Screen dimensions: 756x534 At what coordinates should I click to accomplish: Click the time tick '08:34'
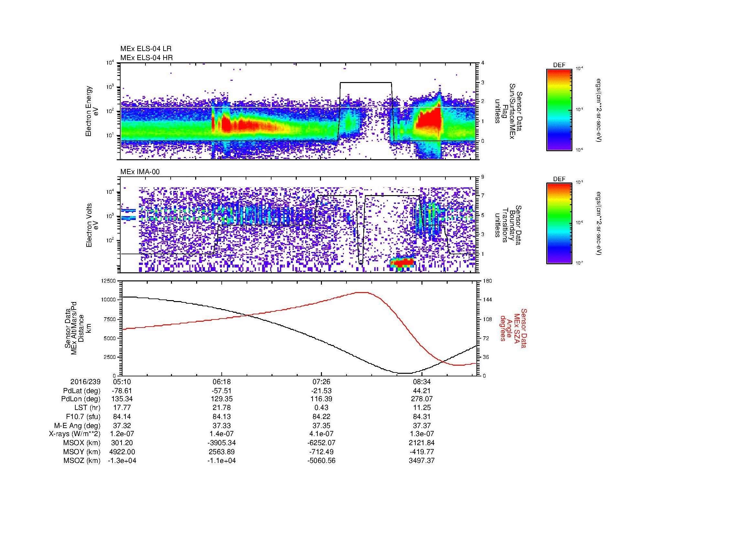[422, 382]
